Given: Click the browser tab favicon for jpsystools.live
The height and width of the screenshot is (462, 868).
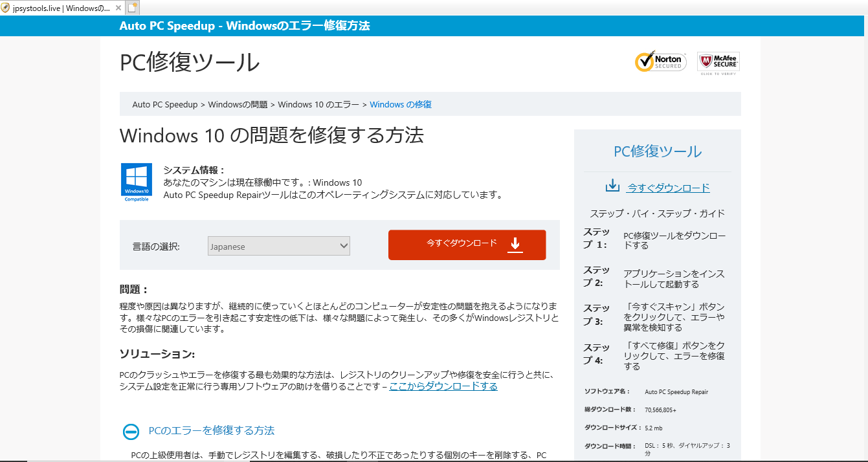Looking at the screenshot, I should coord(6,8).
